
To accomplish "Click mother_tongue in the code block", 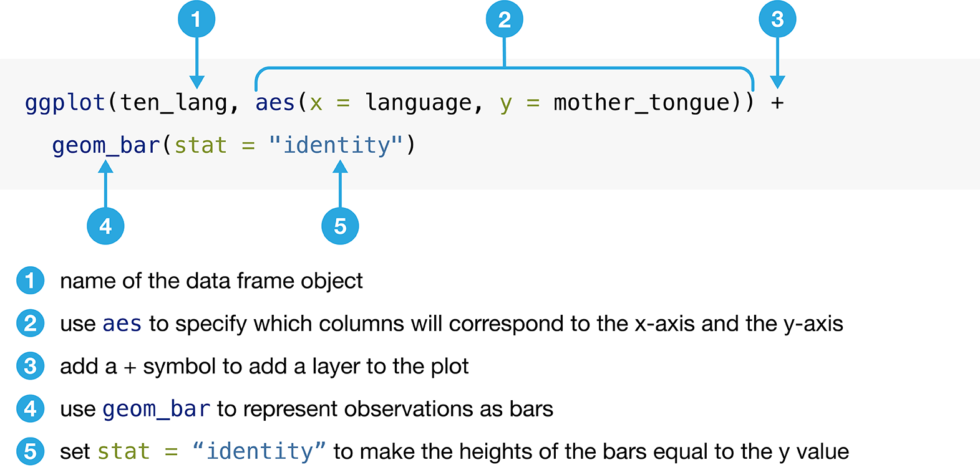I will click(641, 103).
